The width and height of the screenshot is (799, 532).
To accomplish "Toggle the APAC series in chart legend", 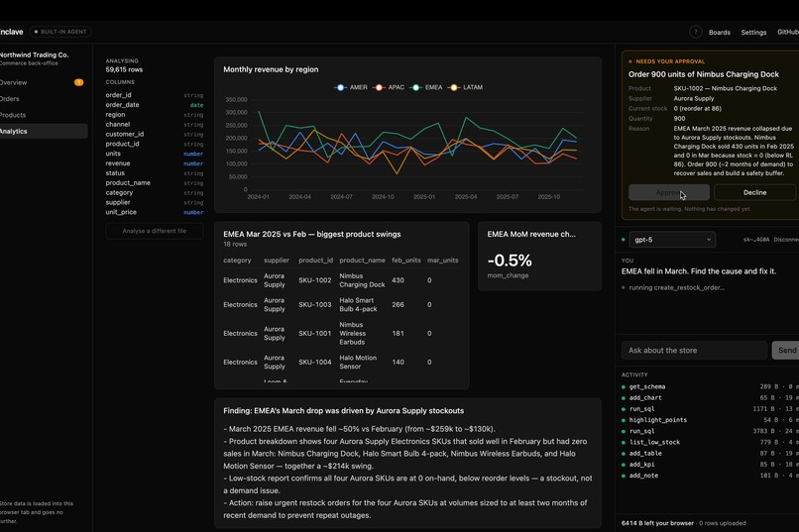I will click(389, 87).
